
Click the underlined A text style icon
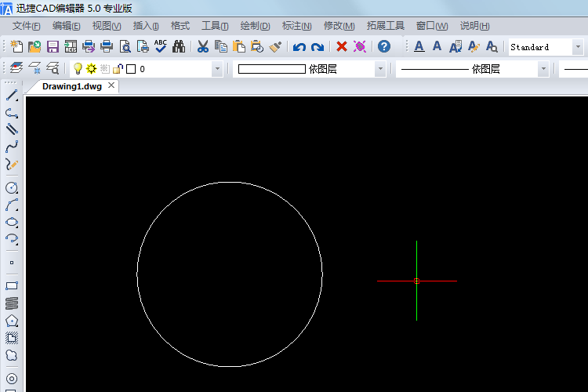pos(419,46)
